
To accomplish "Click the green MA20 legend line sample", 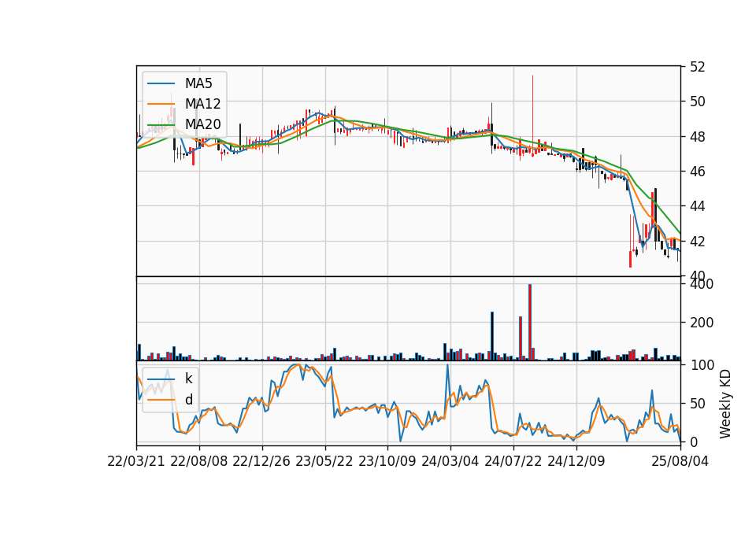I will pyautogui.click(x=161, y=125).
